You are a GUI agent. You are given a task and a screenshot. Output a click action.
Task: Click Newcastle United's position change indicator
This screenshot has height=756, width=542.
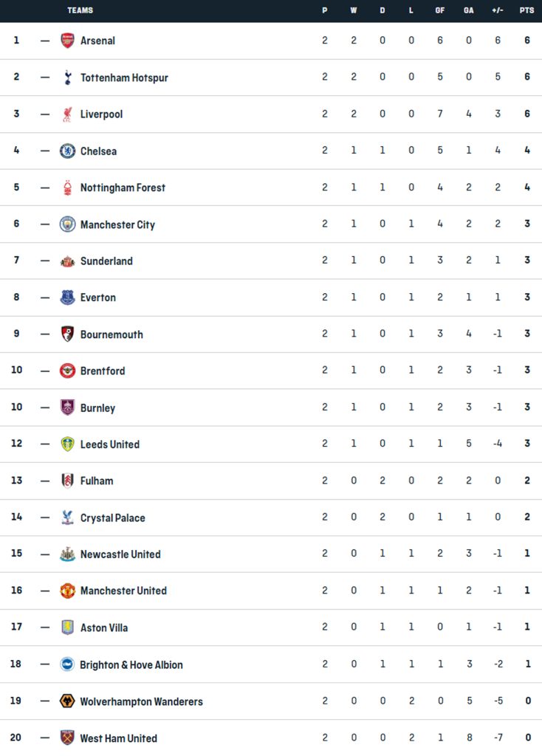pos(45,554)
